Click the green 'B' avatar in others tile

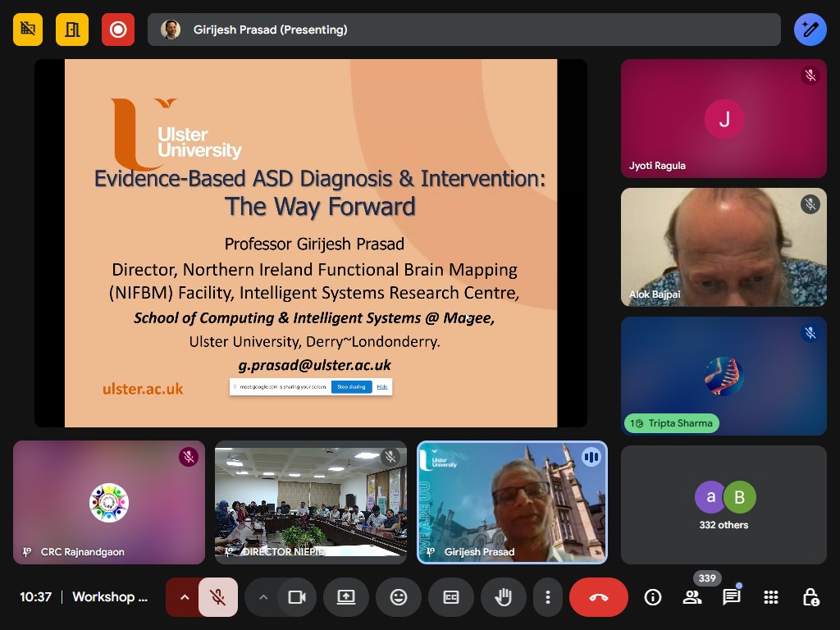740,497
